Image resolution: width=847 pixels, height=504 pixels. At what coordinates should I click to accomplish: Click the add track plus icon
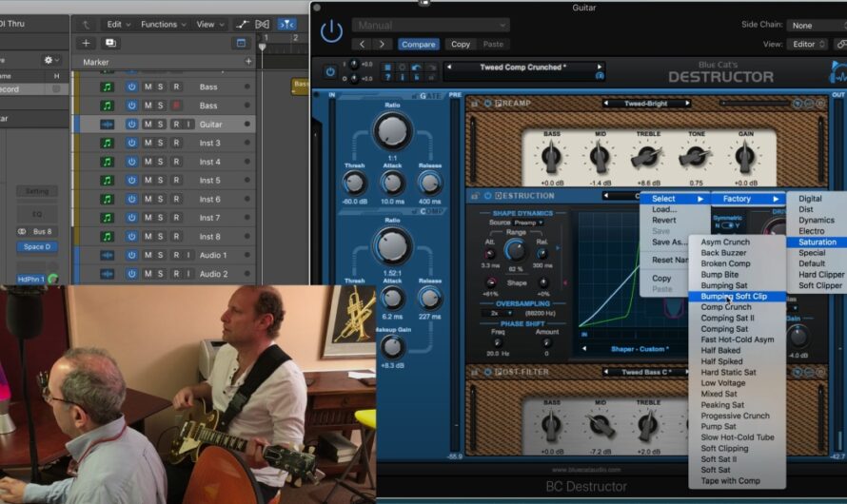click(86, 43)
